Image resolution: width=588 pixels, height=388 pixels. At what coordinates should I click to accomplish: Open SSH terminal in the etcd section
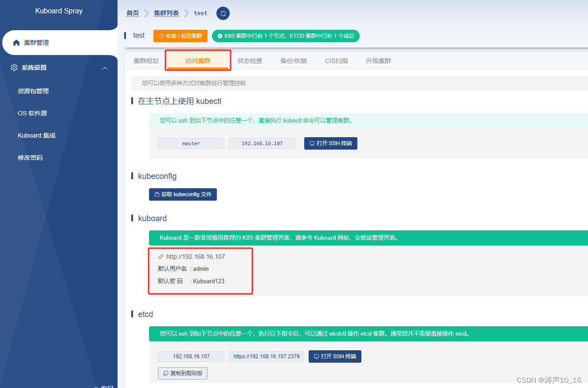(x=335, y=356)
